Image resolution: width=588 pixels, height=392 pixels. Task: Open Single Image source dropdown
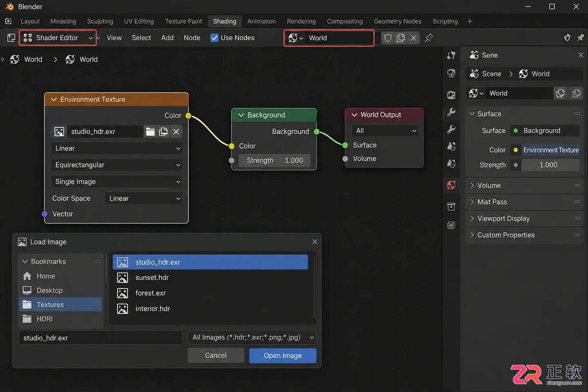[x=116, y=182]
